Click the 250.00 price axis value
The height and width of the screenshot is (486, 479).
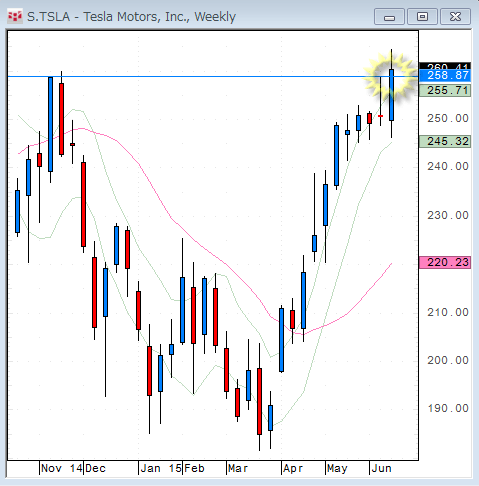(x=448, y=118)
